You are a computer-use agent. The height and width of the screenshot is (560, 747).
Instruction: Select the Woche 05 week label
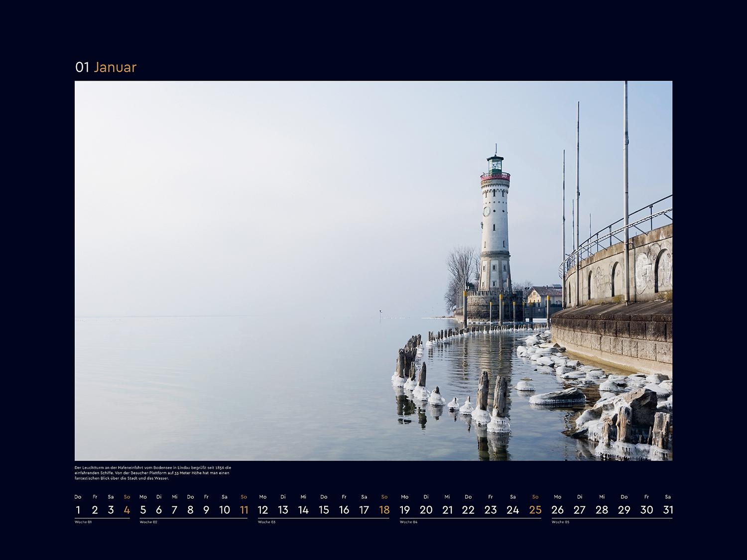click(x=560, y=522)
